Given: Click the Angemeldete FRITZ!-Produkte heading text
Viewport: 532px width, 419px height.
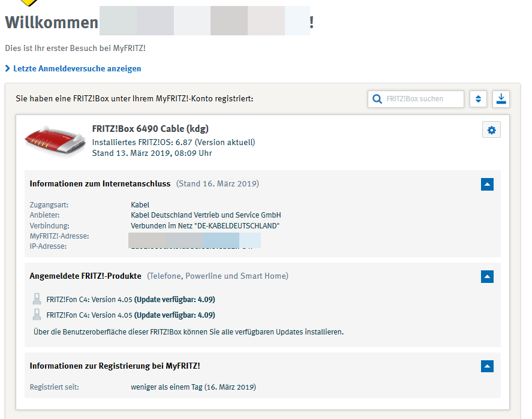Looking at the screenshot, I should pyautogui.click(x=85, y=276).
